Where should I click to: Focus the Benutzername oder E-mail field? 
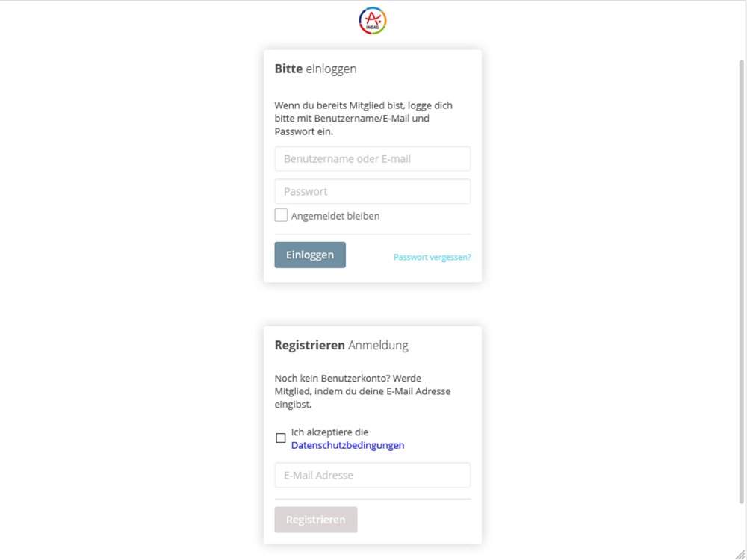pos(373,158)
